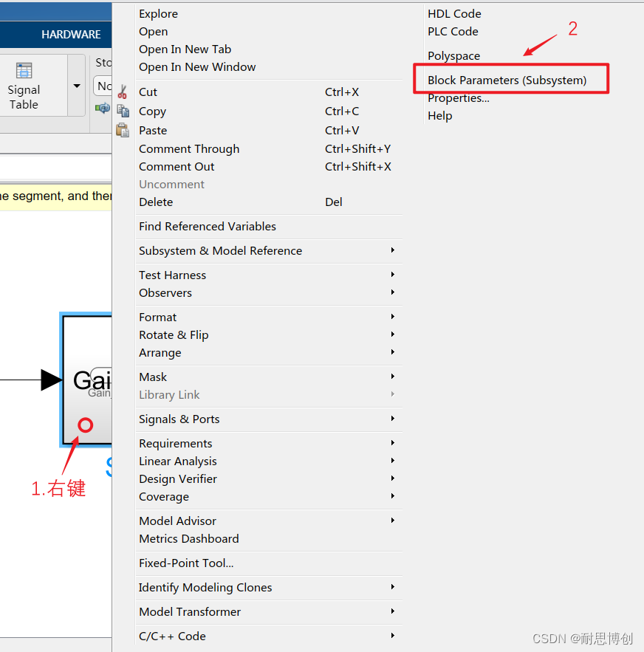The width and height of the screenshot is (644, 652).
Task: Select Open In New Window
Action: coord(197,67)
